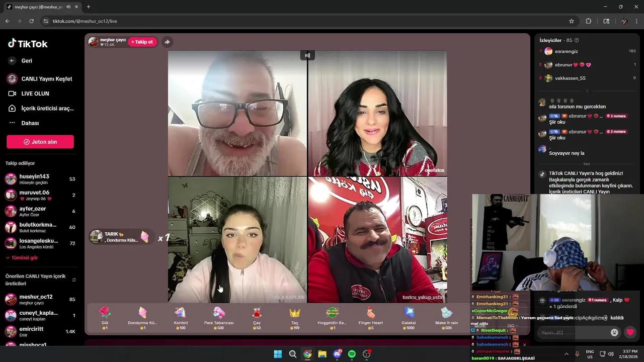The width and height of the screenshot is (644, 362).
Task: Open Chrome side panel icon
Action: tap(606, 21)
